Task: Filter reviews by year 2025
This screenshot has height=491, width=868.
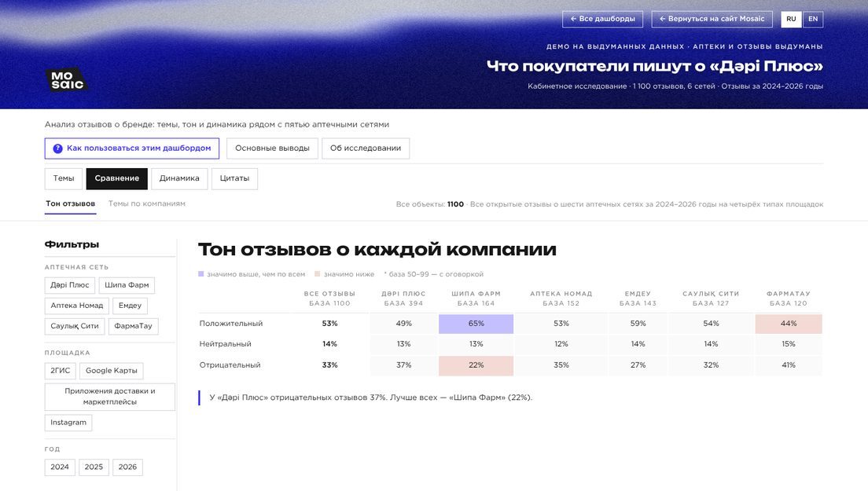Action: (94, 467)
